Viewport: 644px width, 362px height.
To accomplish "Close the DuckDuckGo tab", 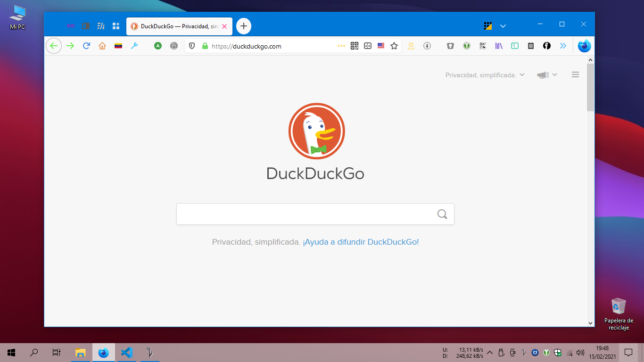I will (224, 26).
